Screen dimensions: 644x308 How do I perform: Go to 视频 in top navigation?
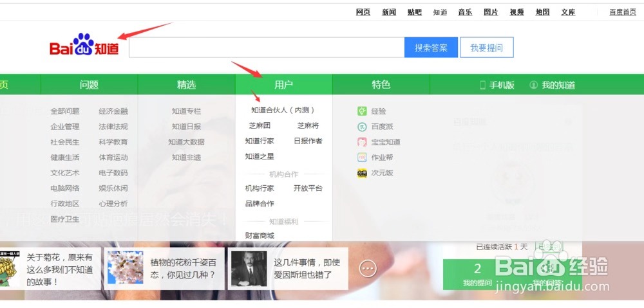point(516,12)
